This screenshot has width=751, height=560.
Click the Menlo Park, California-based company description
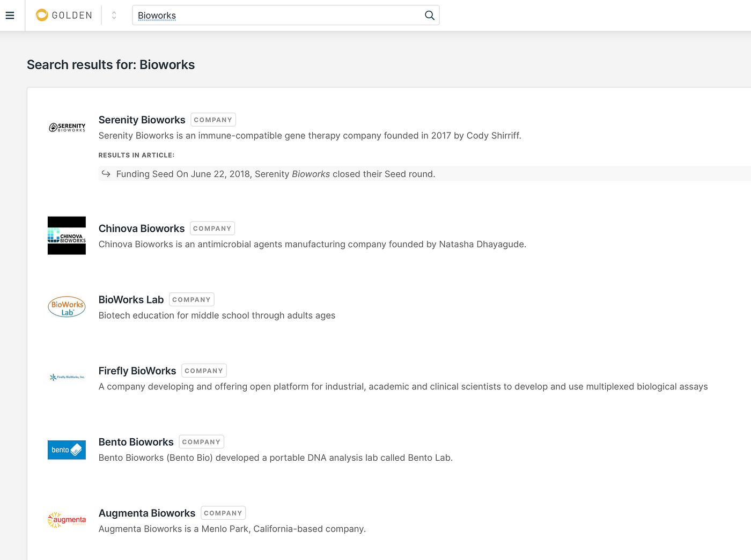tap(232, 529)
